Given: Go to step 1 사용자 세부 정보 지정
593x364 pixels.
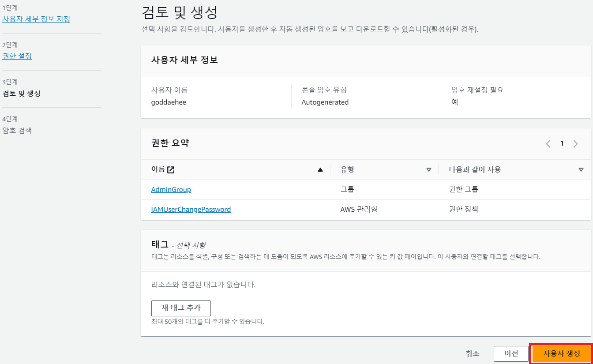Looking at the screenshot, I should (36, 19).
